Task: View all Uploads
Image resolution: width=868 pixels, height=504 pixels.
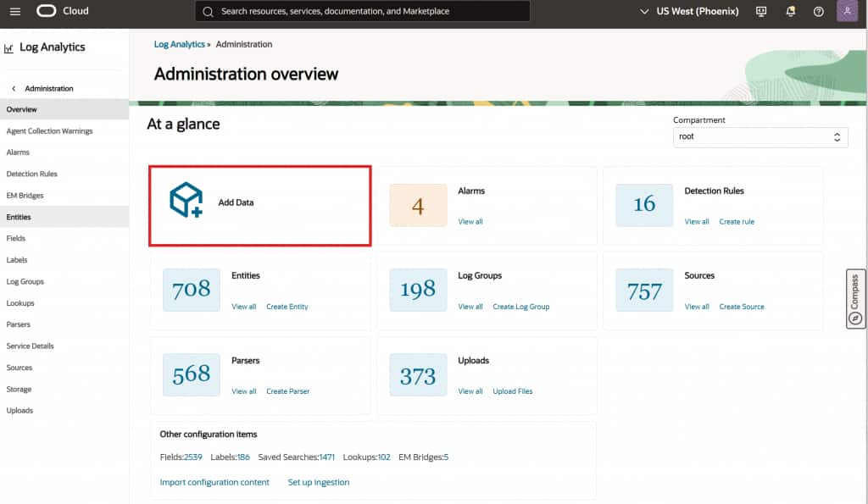Action: pos(470,391)
